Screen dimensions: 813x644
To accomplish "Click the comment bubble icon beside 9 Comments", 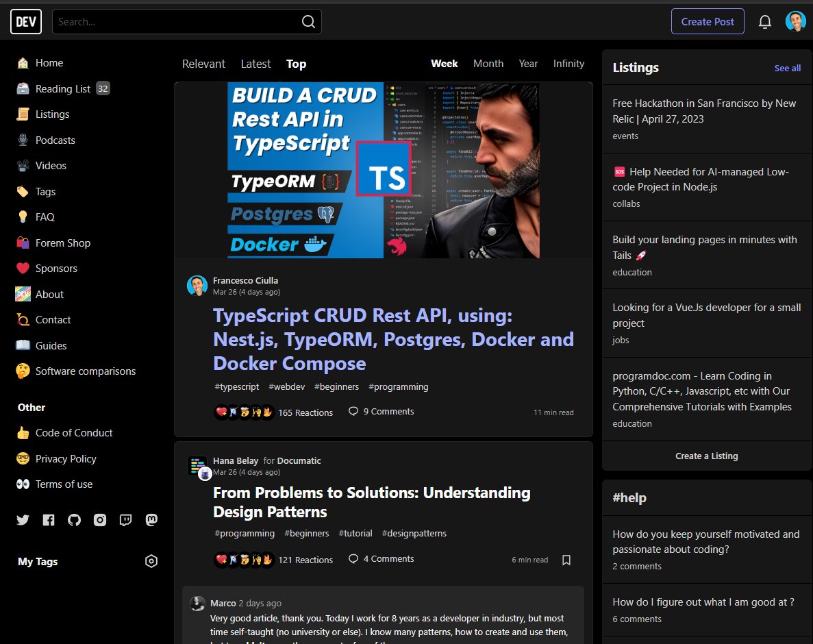I will [x=353, y=411].
